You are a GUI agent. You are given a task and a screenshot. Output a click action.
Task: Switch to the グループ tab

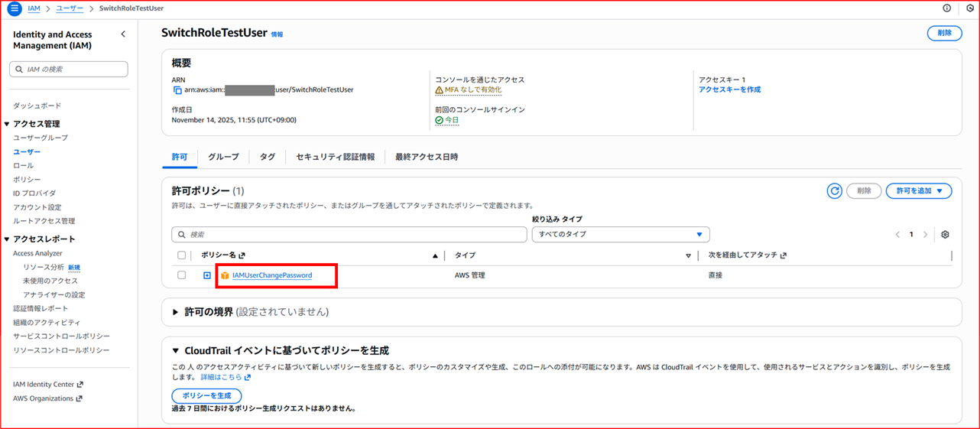tap(223, 157)
